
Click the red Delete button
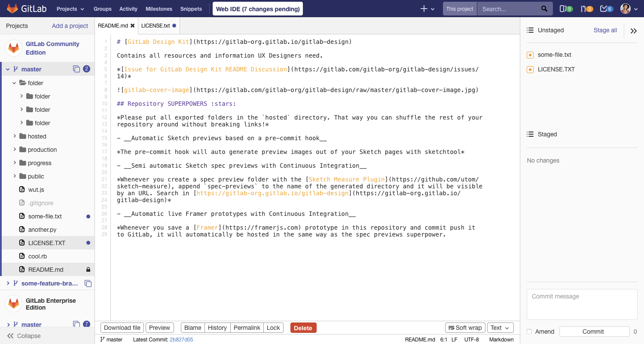point(303,327)
